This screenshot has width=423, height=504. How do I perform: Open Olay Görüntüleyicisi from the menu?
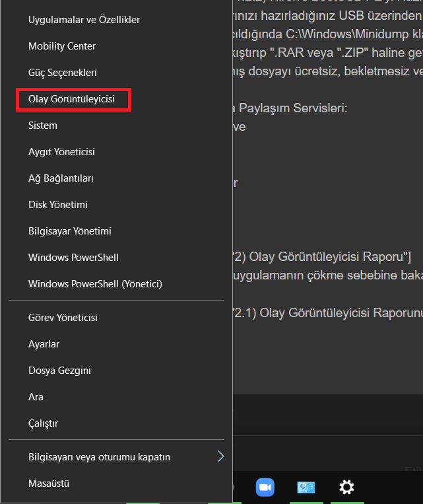[71, 99]
